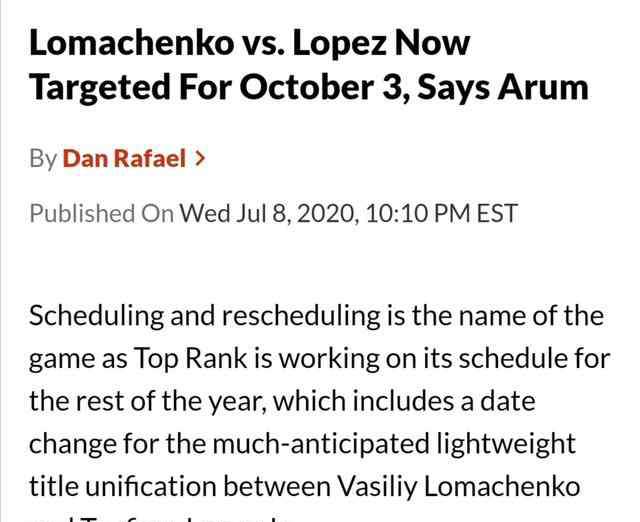Image resolution: width=640 pixels, height=522 pixels.
Task: Click the much-anticipated phrase in the body
Action: tap(321, 444)
